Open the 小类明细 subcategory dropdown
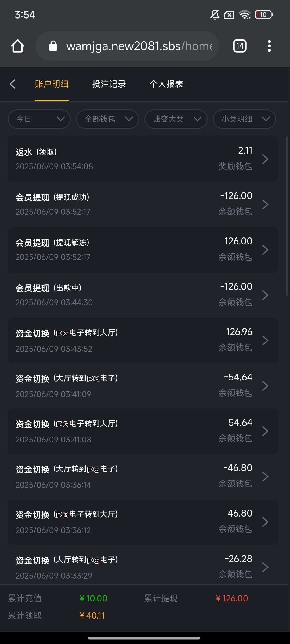290x644 pixels. click(244, 119)
